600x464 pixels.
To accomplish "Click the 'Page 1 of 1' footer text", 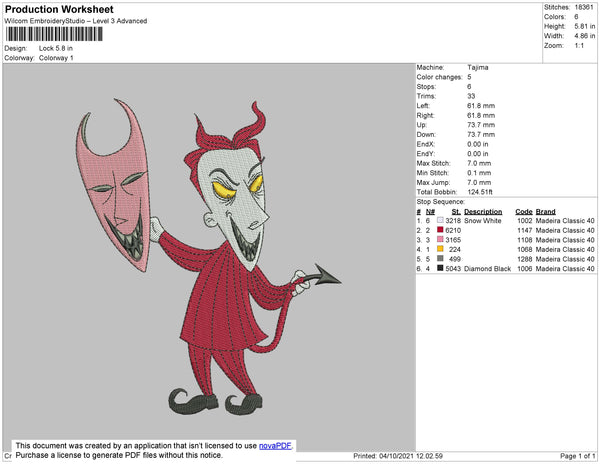I will pos(578,456).
